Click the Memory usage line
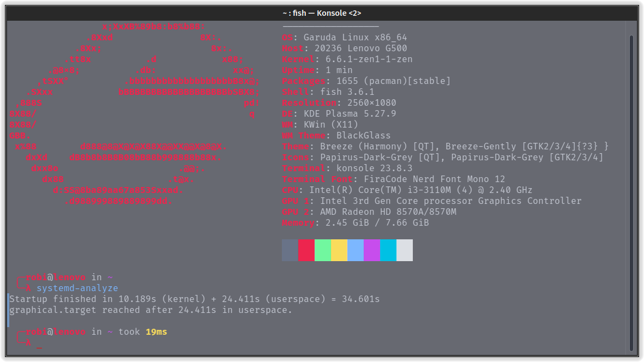This screenshot has height=362, width=644. [355, 223]
